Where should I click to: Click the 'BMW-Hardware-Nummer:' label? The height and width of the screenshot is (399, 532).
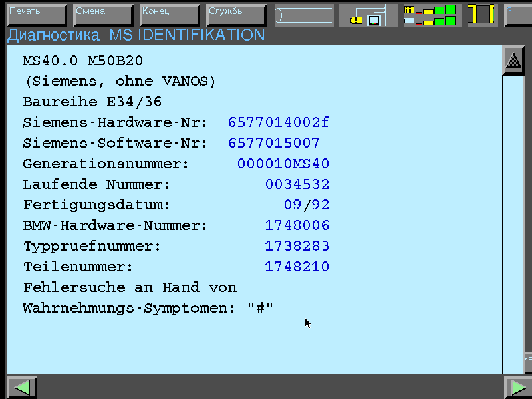[x=115, y=225]
